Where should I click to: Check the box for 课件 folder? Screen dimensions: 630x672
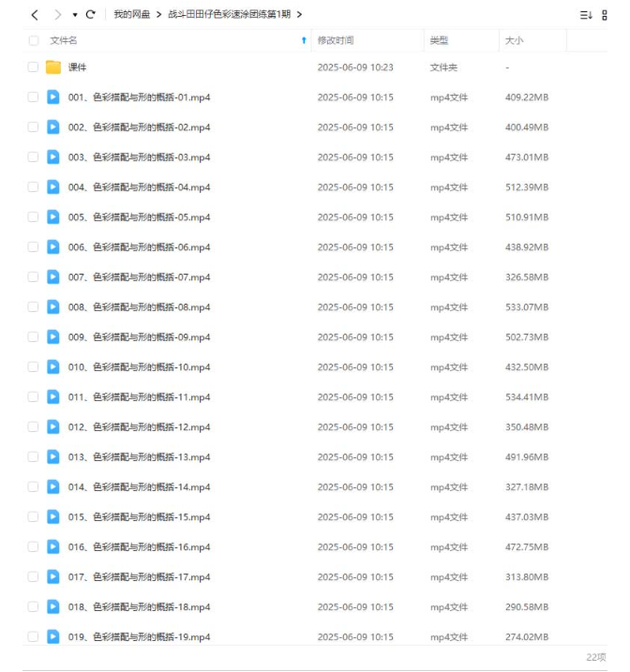(33, 67)
